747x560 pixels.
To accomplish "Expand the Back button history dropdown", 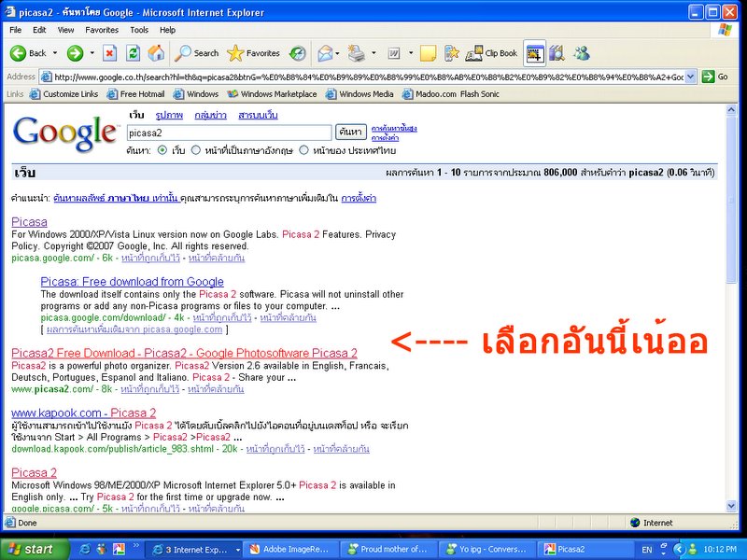I will [x=55, y=53].
